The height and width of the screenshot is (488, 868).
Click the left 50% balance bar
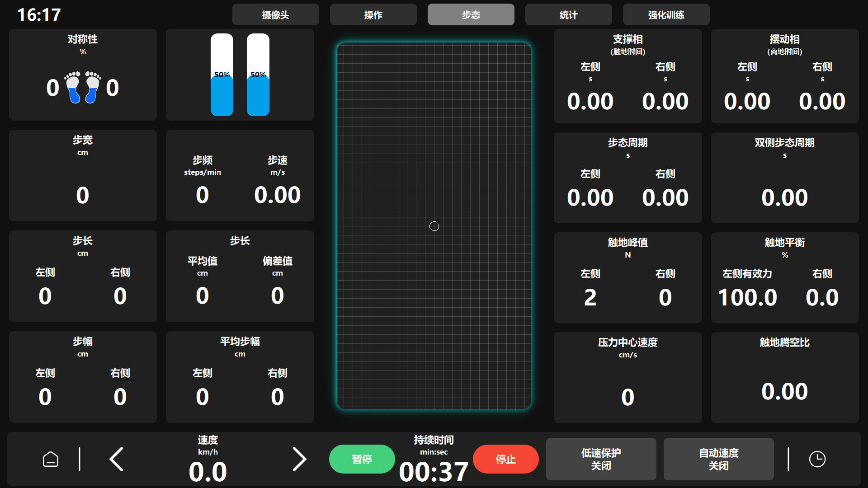click(x=222, y=75)
